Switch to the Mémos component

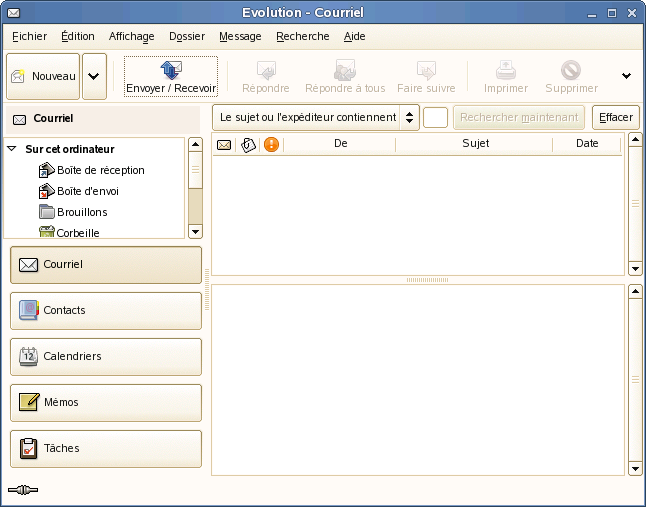(x=106, y=403)
